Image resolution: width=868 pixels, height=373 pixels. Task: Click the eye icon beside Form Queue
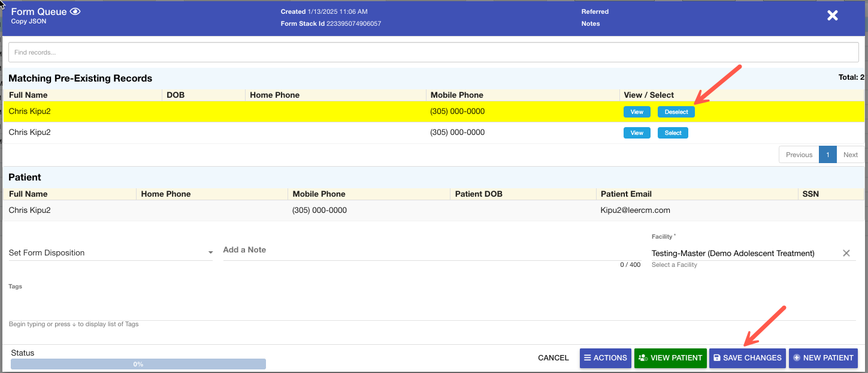click(x=75, y=11)
